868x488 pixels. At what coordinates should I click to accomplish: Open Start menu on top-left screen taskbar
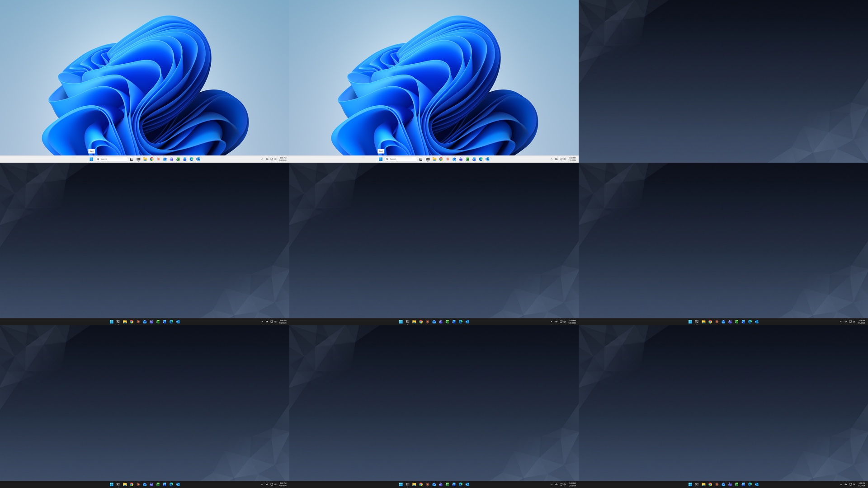pos(91,159)
